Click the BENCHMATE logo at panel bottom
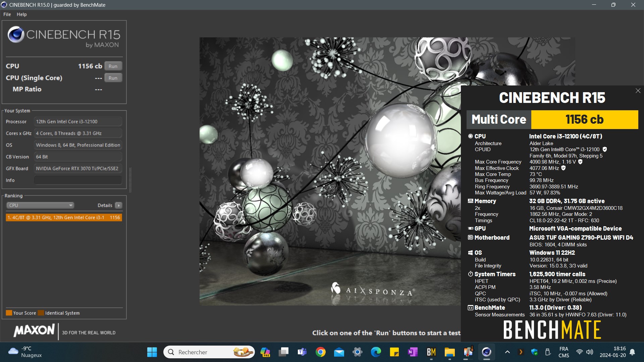This screenshot has width=644, height=362. tap(552, 330)
